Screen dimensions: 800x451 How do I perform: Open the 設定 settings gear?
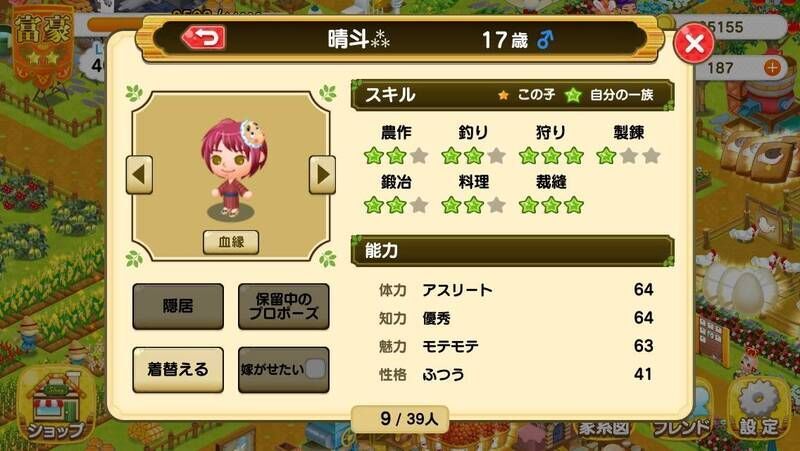click(759, 408)
